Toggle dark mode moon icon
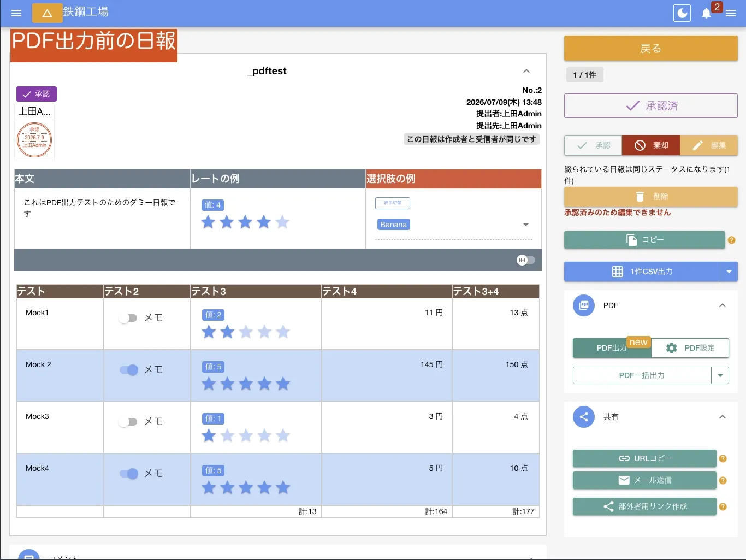 [x=682, y=13]
